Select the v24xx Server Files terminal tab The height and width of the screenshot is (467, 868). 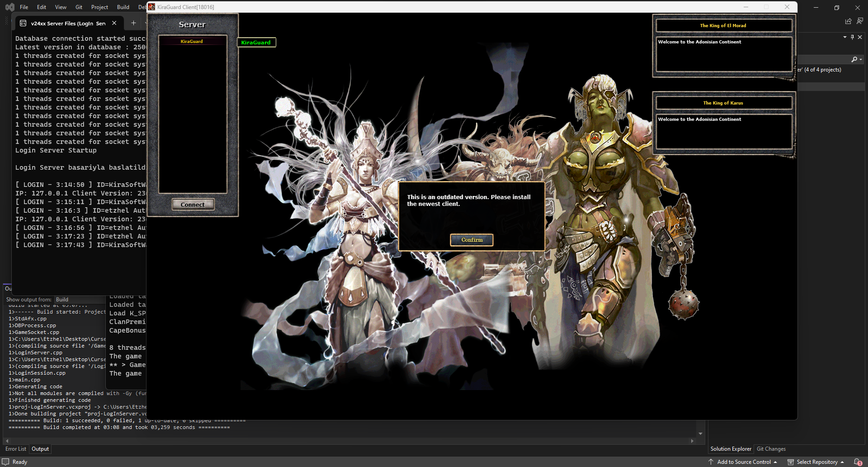(68, 23)
